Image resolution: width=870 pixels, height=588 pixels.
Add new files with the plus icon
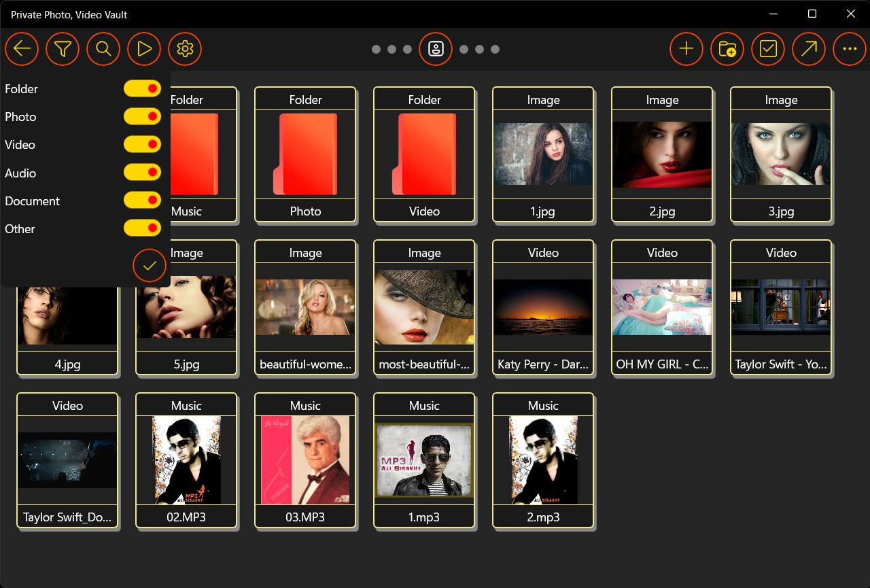pyautogui.click(x=686, y=49)
